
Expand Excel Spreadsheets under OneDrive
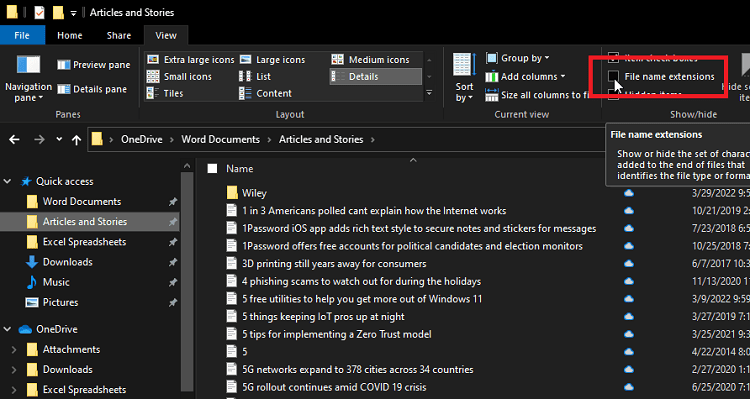click(14, 390)
